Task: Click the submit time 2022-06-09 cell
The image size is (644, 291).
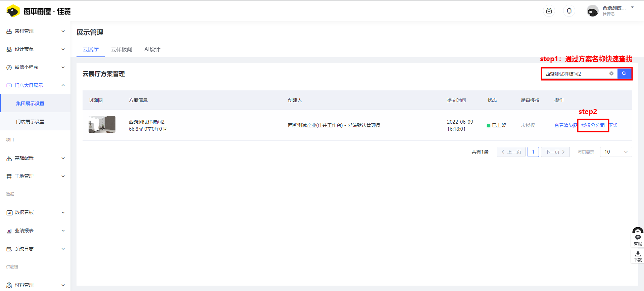Action: 460,125
